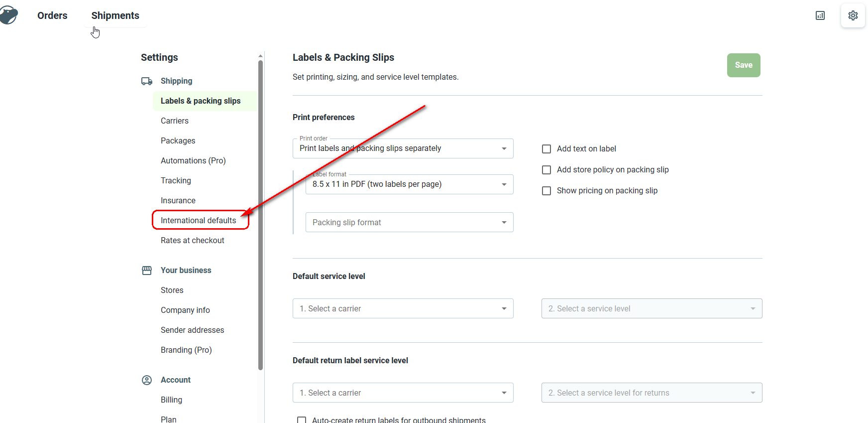868x423 pixels.
Task: Tick Auto-create return labels checkbox
Action: pyautogui.click(x=302, y=420)
